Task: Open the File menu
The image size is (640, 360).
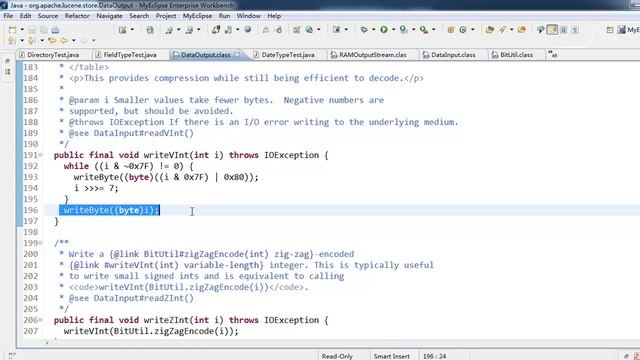Action: (8, 16)
